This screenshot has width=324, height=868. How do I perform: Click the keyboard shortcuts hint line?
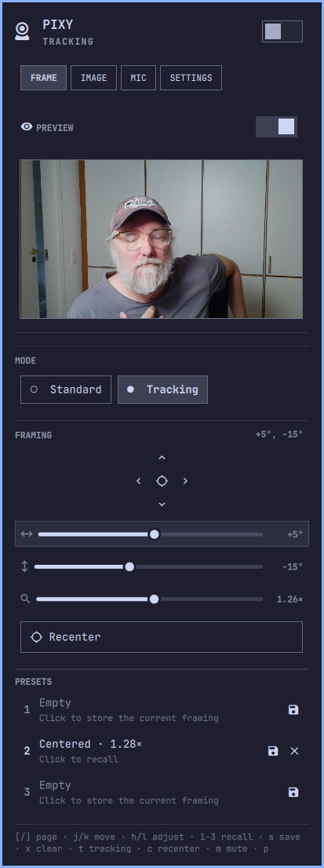[x=159, y=843]
